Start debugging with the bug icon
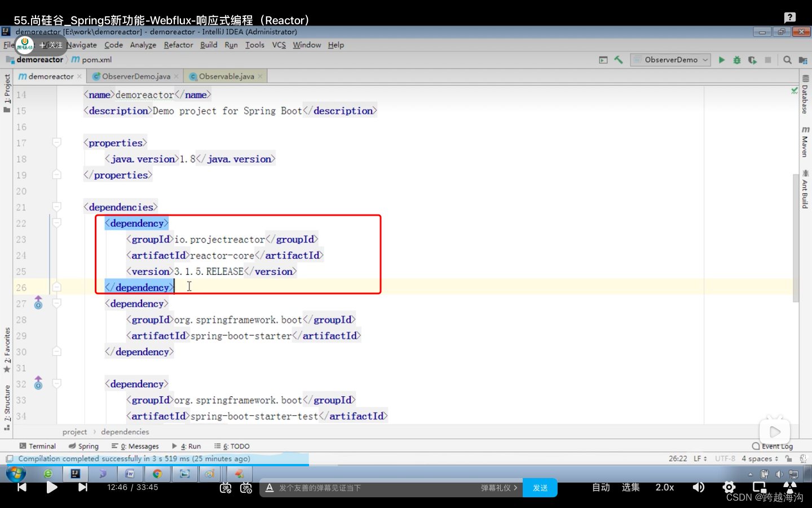This screenshot has height=508, width=812. 737,60
